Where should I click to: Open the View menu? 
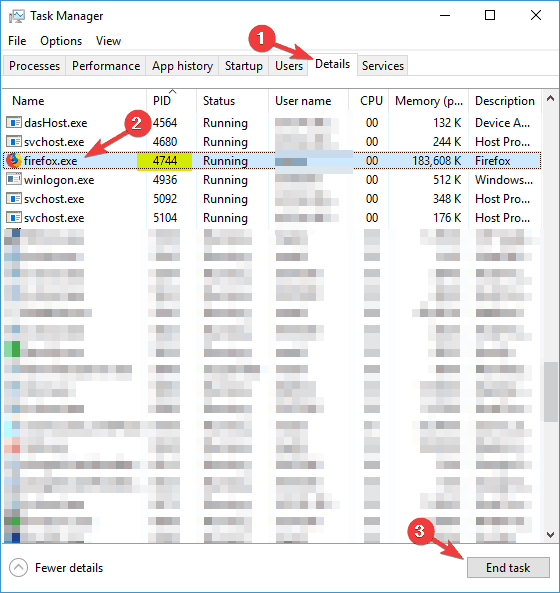[x=108, y=41]
